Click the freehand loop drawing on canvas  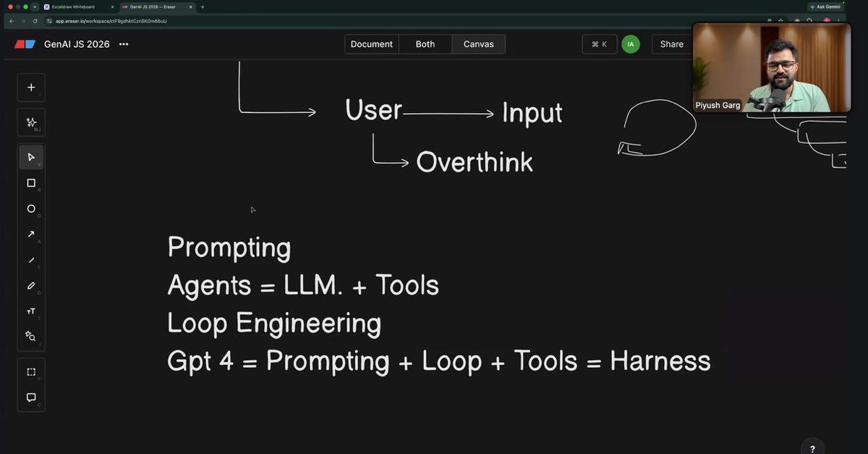pyautogui.click(x=657, y=128)
